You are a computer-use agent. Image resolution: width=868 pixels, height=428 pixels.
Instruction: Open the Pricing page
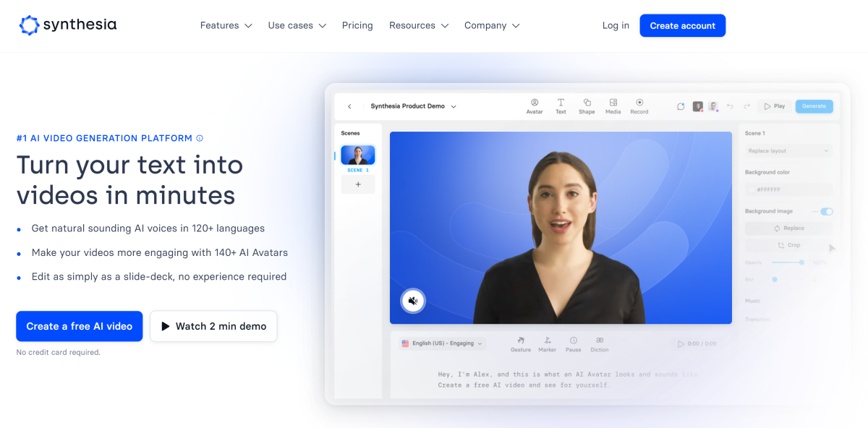coord(357,25)
